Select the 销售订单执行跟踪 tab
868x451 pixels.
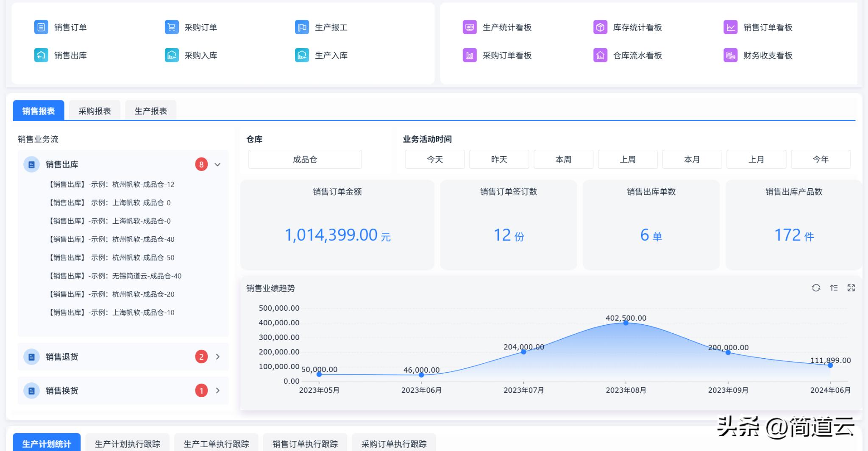tap(305, 443)
